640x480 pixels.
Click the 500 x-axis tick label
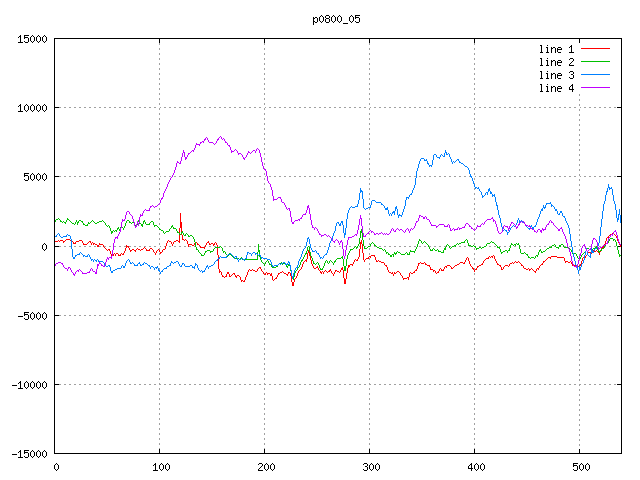click(x=580, y=467)
